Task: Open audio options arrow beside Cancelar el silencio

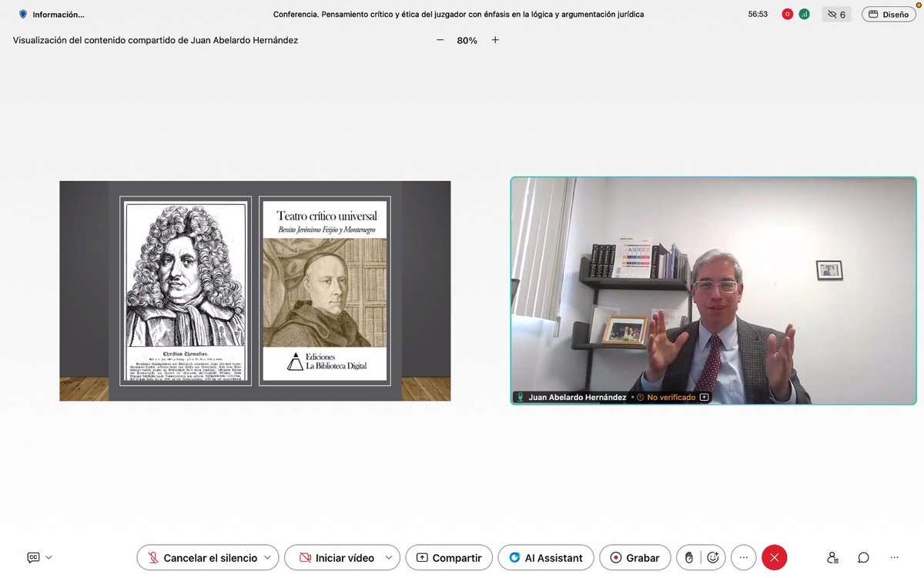Action: click(x=268, y=557)
